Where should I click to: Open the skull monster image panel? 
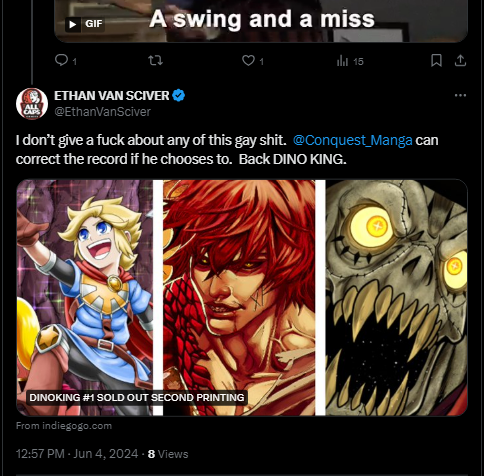[x=396, y=297]
